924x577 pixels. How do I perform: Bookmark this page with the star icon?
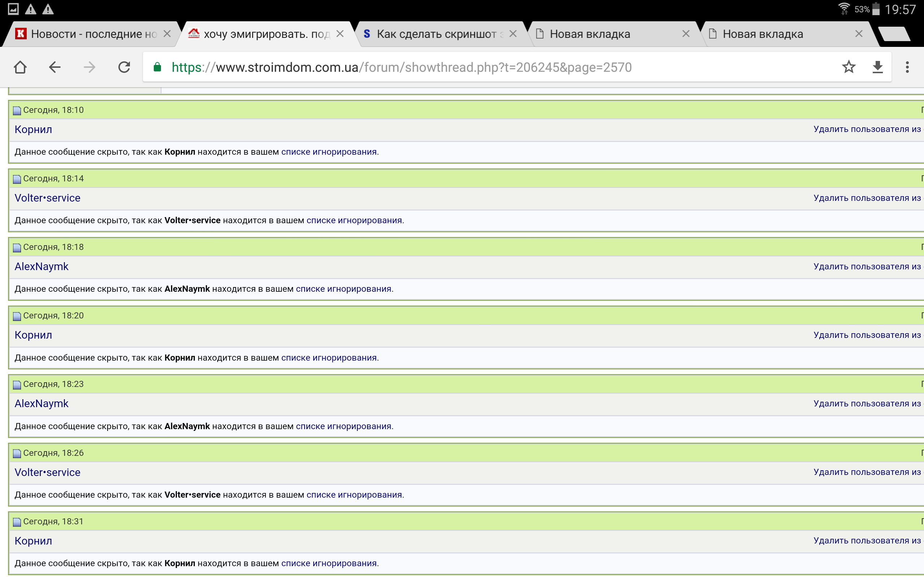tap(849, 67)
